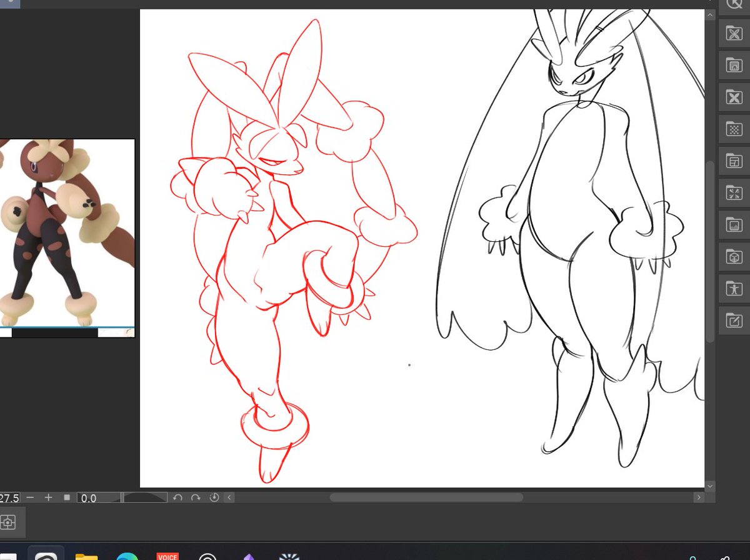Click the horizontal canvas scrollbar thumb
Screen dimensions: 750x560
(426, 497)
